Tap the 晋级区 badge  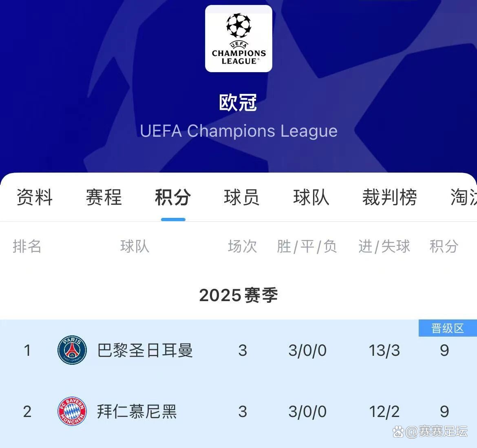click(448, 328)
